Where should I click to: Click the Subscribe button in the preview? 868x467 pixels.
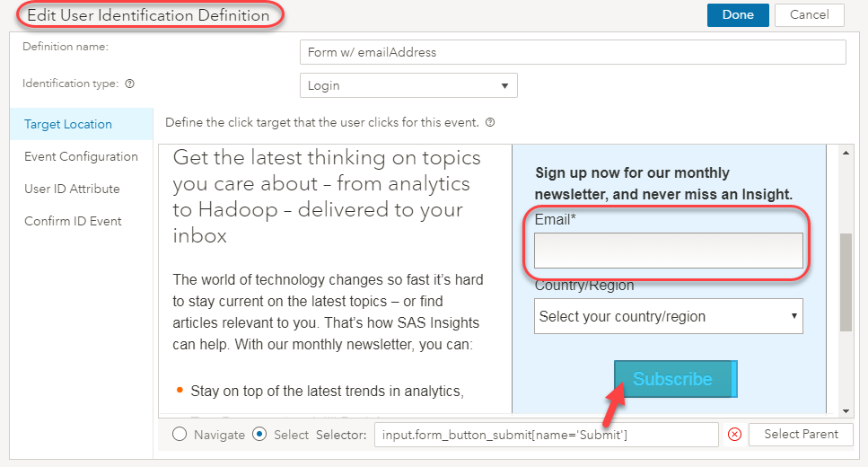tap(675, 379)
